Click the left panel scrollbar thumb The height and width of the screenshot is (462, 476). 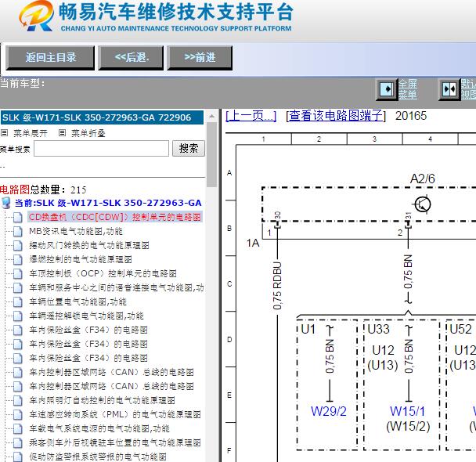coord(211,154)
